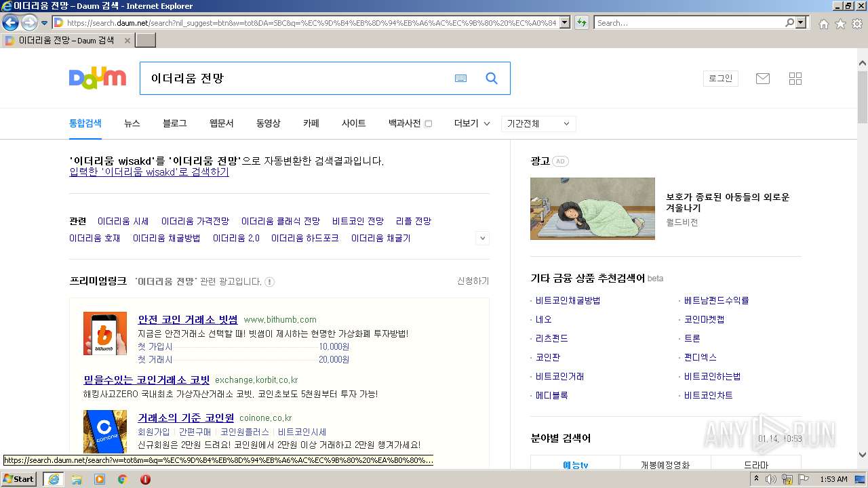Click the 개봉예정영화 category tab

pyautogui.click(x=665, y=465)
